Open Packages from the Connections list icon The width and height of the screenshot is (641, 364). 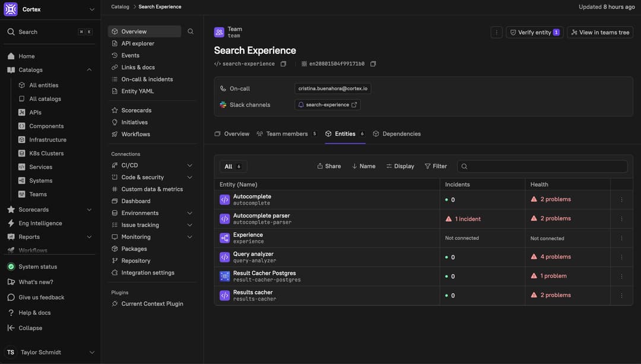click(113, 248)
